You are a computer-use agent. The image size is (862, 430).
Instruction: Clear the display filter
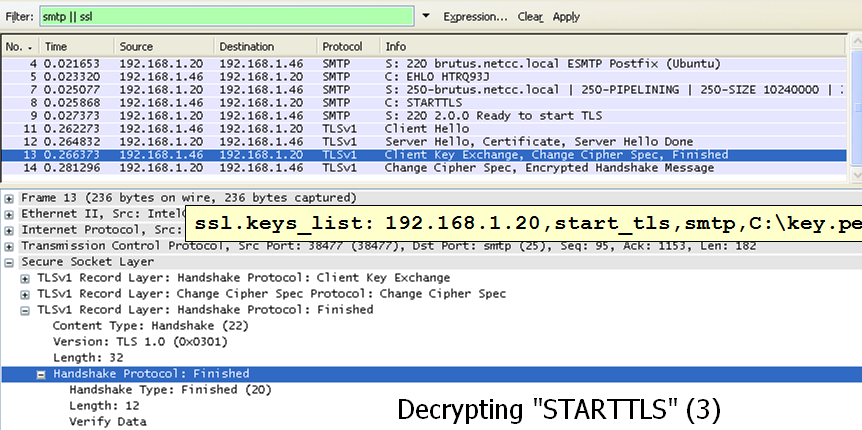point(530,17)
